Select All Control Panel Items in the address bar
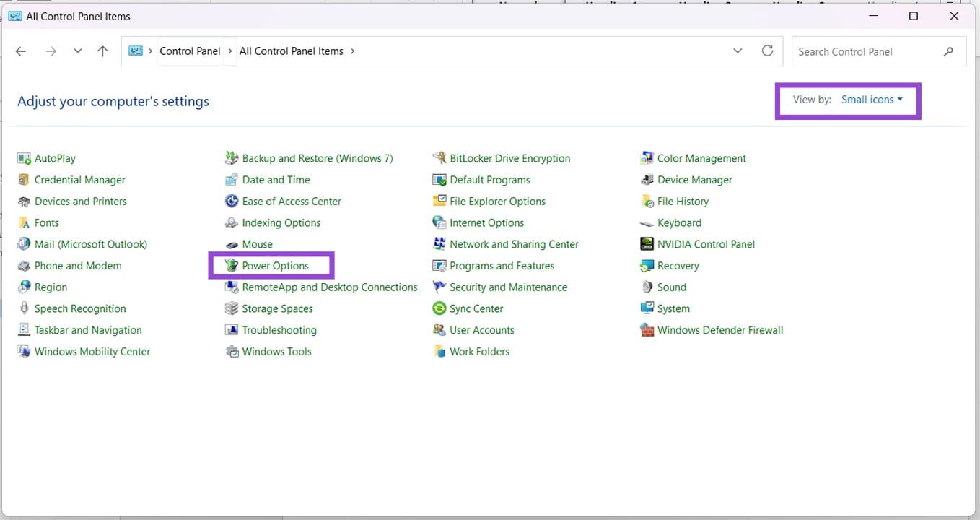980x520 pixels. [x=292, y=51]
